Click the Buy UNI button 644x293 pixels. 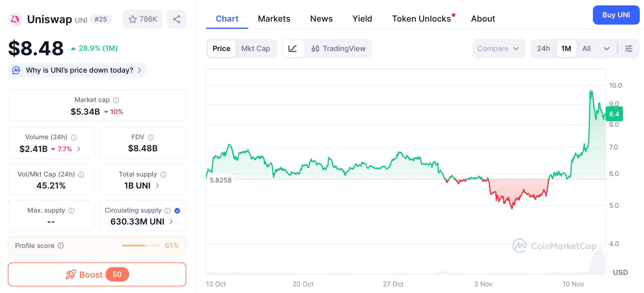616,15
